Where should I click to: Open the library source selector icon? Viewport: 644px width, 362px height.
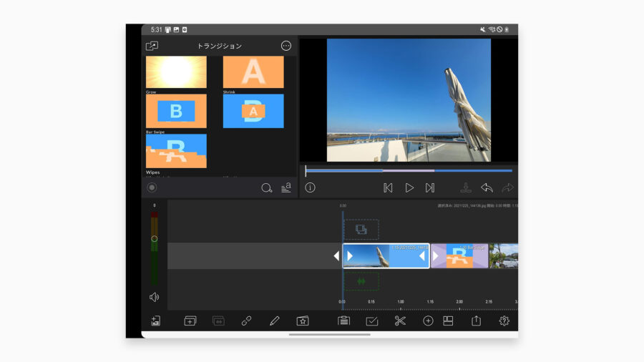(x=152, y=46)
